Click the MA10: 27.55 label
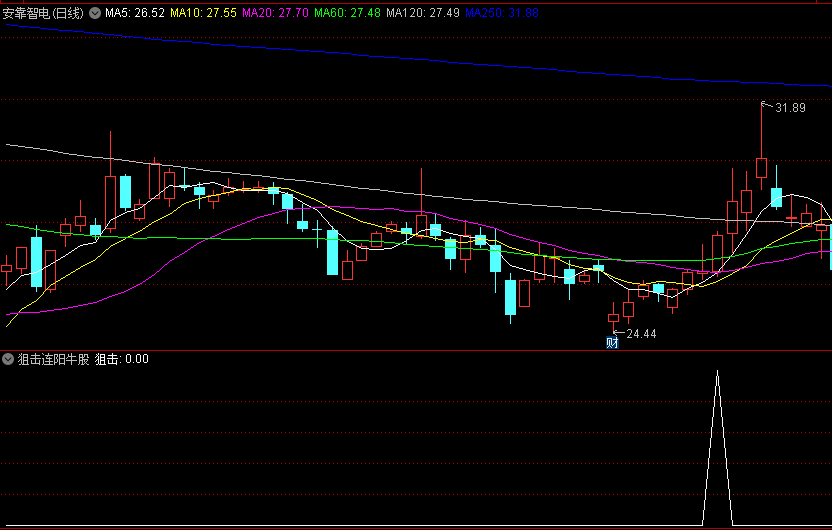The width and height of the screenshot is (832, 530). coord(203,13)
